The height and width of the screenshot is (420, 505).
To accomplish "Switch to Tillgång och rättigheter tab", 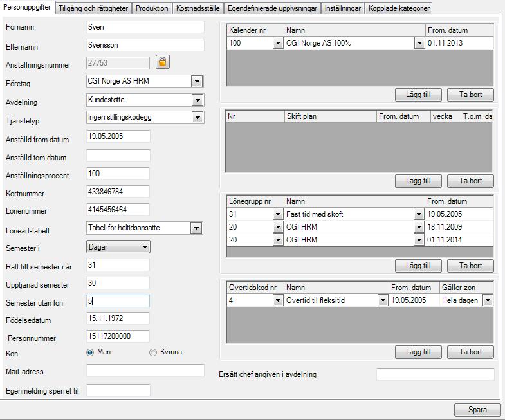I will click(93, 8).
